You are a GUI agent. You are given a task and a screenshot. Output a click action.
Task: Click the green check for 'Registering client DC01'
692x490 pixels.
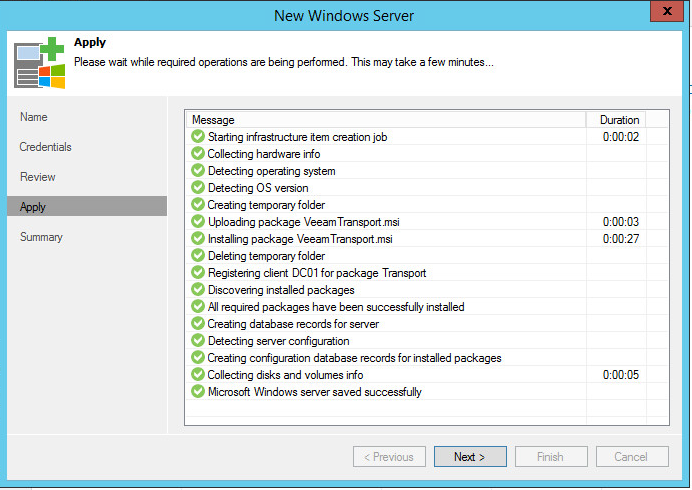click(197, 273)
